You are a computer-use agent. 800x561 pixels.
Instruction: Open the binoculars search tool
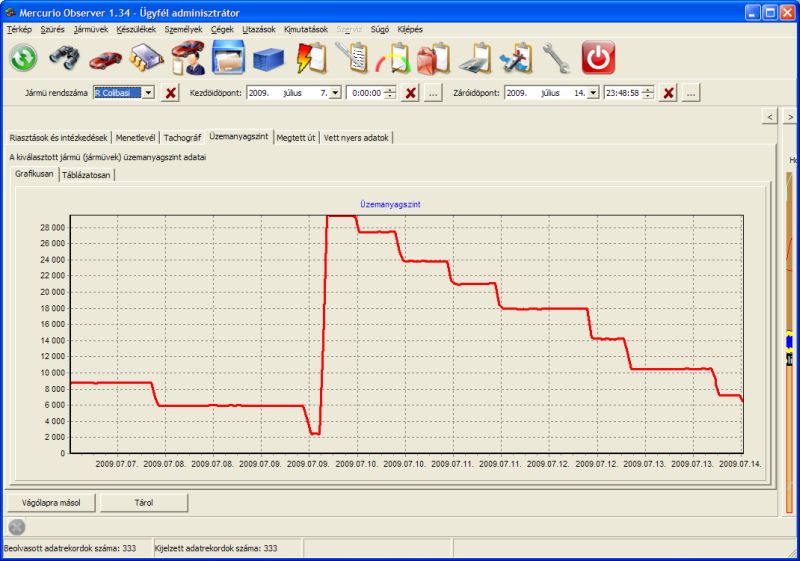pyautogui.click(x=64, y=58)
